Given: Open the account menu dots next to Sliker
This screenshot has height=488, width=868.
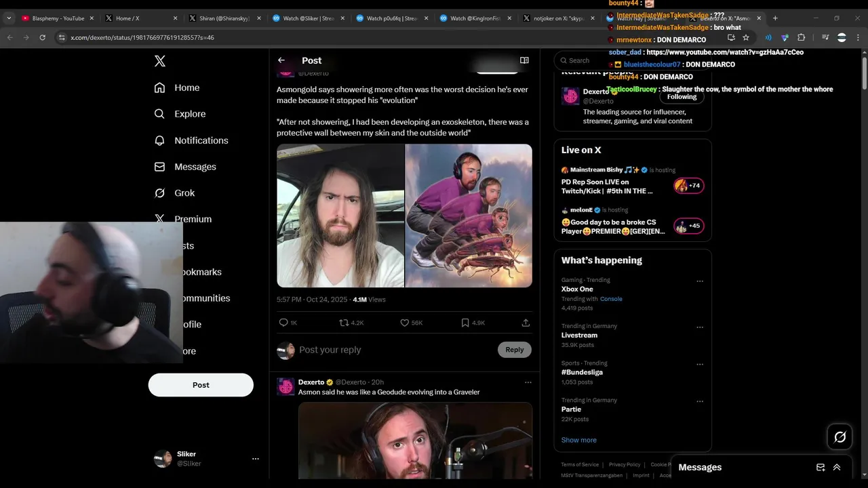Looking at the screenshot, I should (256, 459).
